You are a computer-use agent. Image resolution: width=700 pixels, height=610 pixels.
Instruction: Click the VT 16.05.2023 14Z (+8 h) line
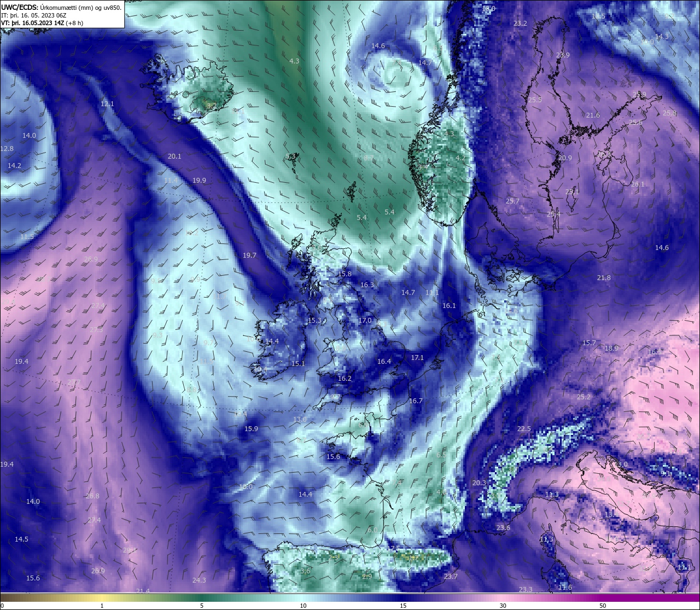point(42,23)
